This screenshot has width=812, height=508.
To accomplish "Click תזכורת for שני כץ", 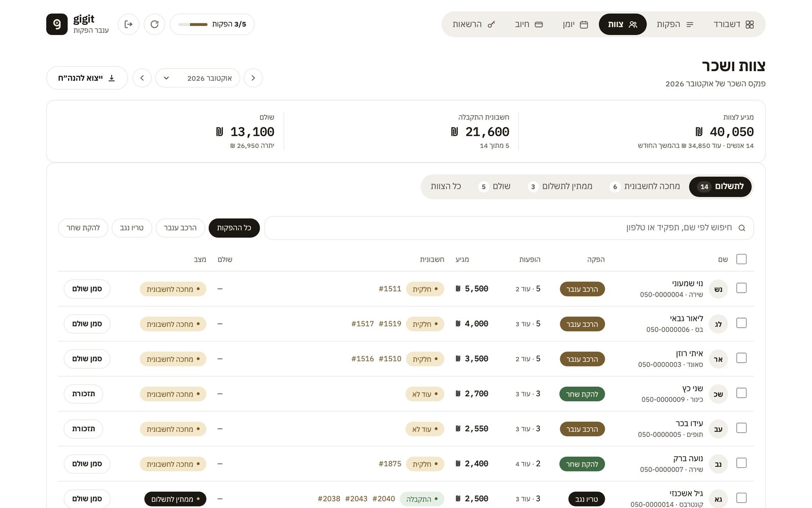I will [83, 394].
